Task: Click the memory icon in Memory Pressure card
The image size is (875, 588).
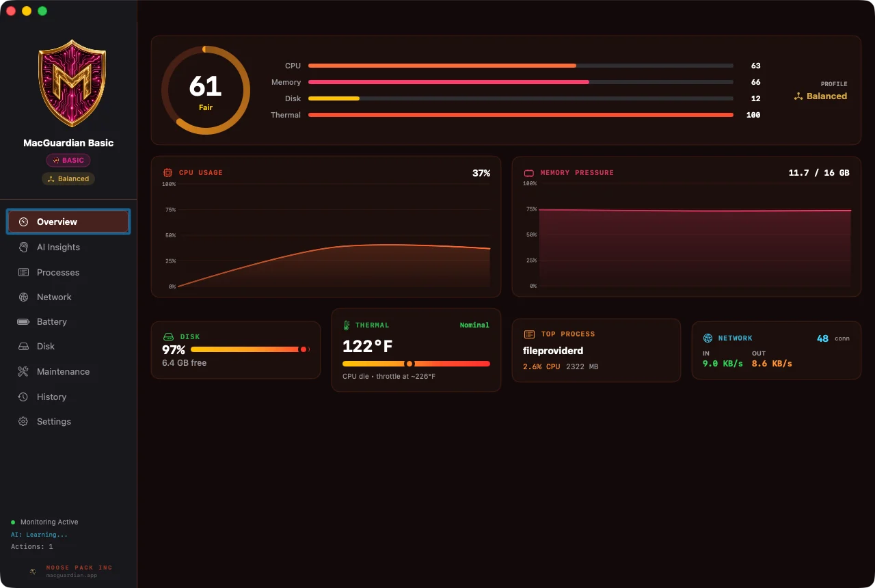Action: pos(529,173)
